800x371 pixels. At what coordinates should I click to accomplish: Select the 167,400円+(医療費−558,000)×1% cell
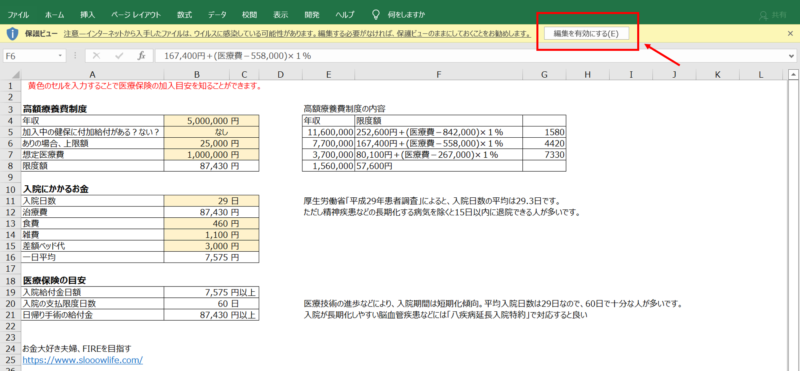[438, 143]
